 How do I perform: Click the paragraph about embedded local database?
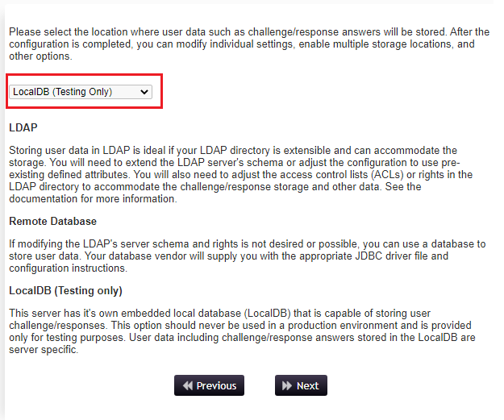coord(242,331)
